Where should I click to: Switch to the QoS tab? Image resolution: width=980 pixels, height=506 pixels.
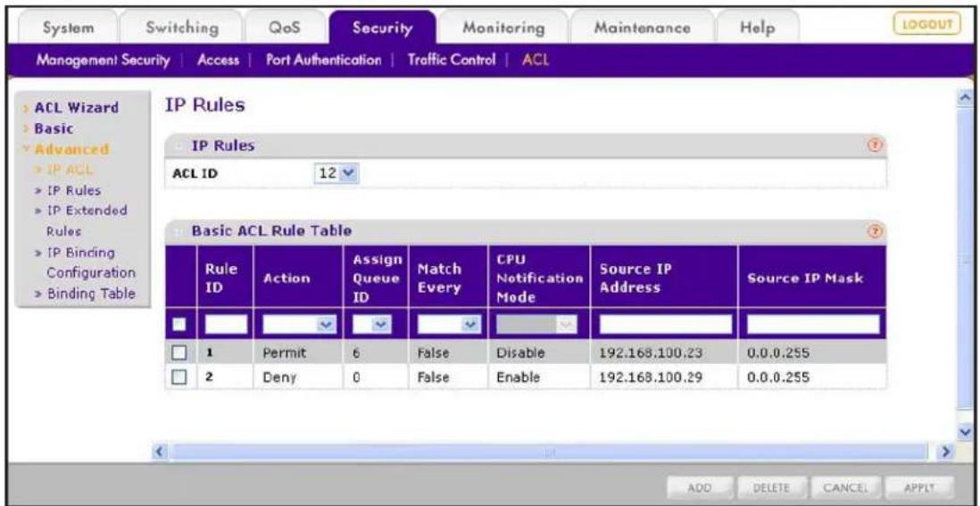pyautogui.click(x=286, y=28)
